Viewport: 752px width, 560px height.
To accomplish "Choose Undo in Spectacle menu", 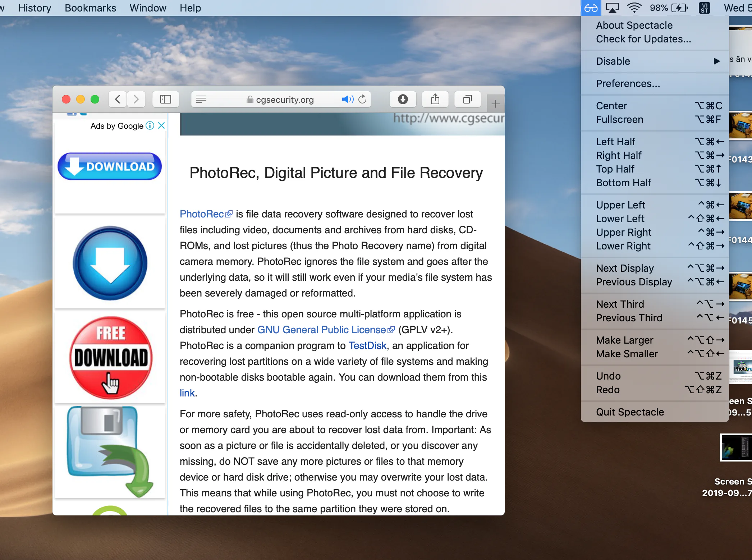I will (655, 376).
